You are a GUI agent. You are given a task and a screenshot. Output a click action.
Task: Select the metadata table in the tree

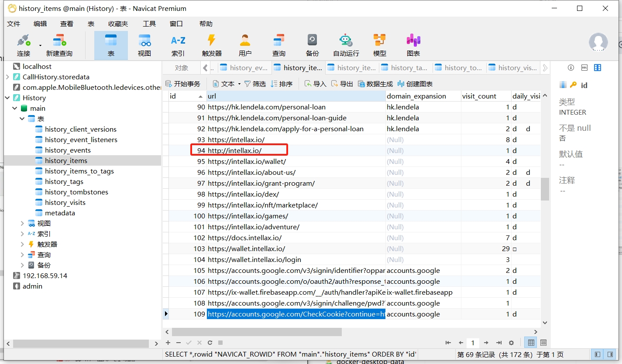pos(60,213)
